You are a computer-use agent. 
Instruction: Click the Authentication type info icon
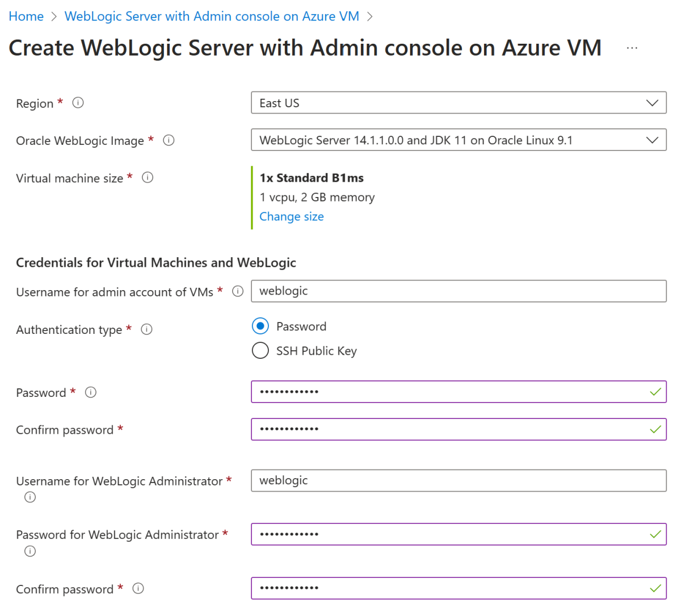146,329
